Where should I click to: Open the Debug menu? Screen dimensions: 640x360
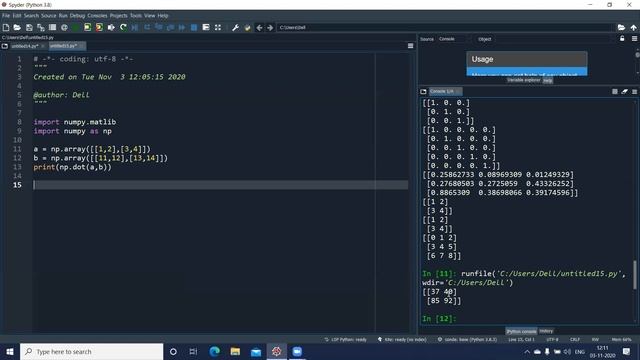pyautogui.click(x=77, y=16)
